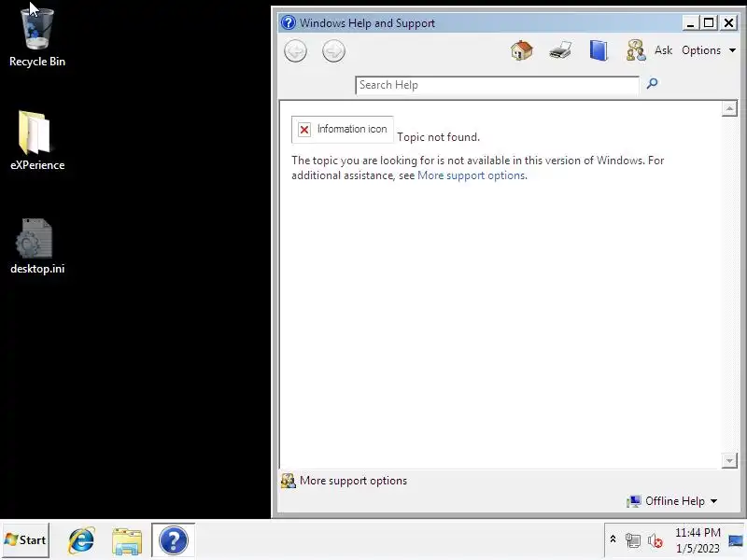Screen dimensions: 747x560
Task: Click the Help taskbar button
Action: 174,540
